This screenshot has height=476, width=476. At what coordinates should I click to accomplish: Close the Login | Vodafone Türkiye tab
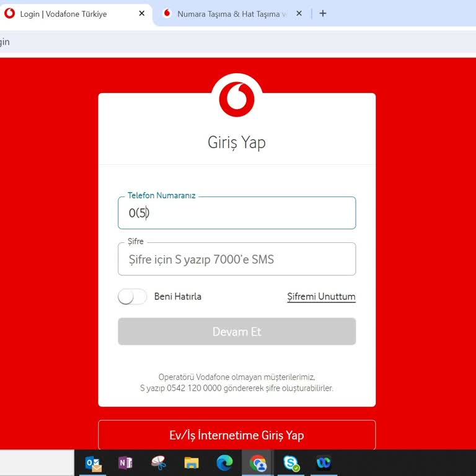(141, 14)
